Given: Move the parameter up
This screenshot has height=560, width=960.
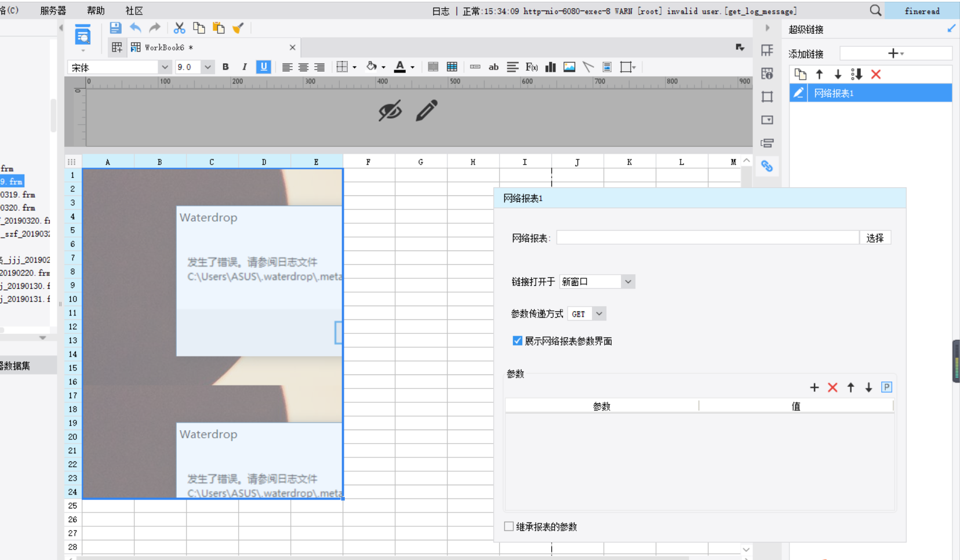Looking at the screenshot, I should pyautogui.click(x=850, y=388).
